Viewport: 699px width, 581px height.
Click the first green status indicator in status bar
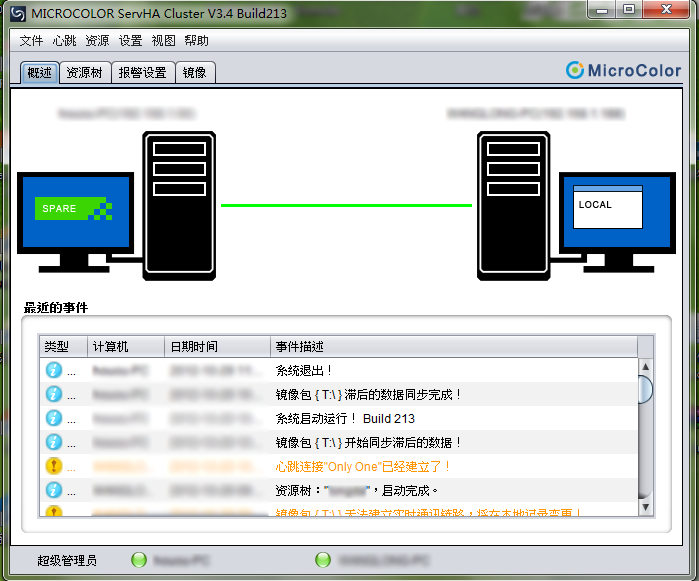[x=139, y=560]
